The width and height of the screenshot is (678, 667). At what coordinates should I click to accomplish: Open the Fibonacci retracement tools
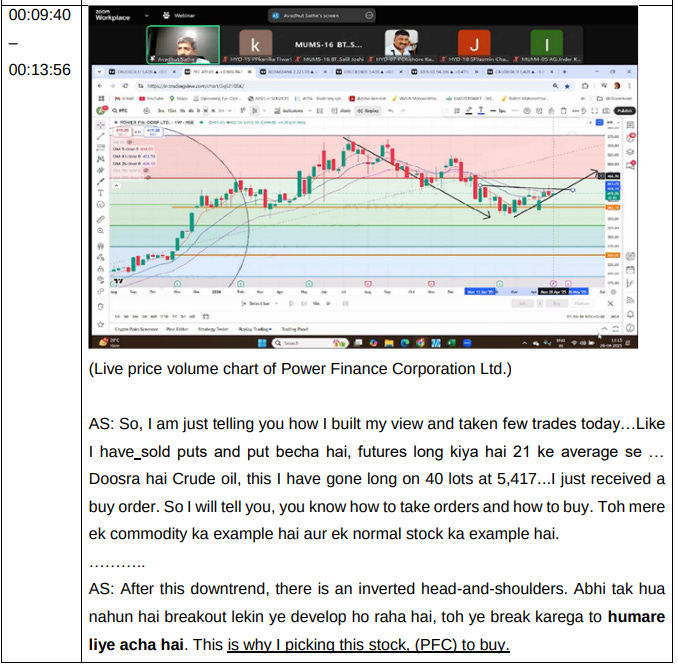point(100,148)
